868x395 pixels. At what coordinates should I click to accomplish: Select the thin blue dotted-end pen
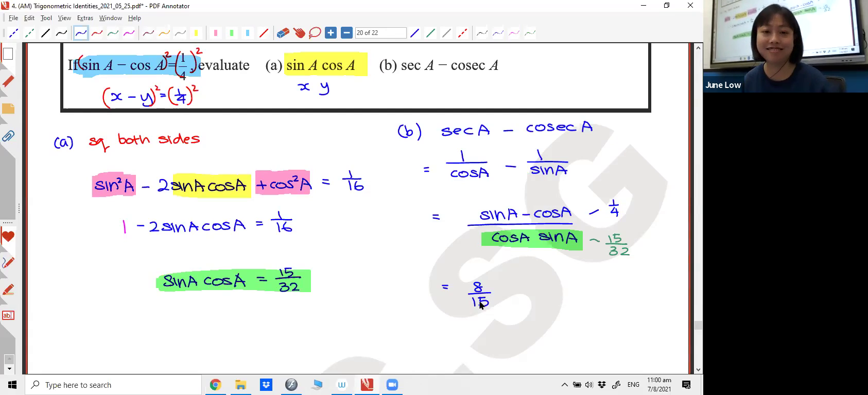click(498, 33)
